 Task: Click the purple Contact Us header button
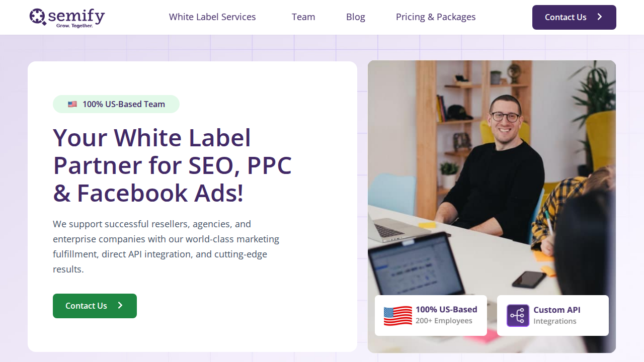(574, 17)
